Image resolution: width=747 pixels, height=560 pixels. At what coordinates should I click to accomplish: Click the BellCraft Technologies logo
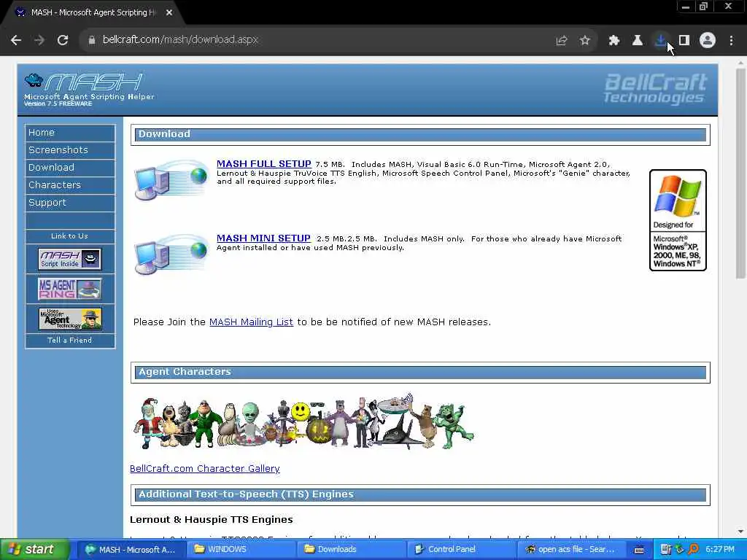point(656,88)
